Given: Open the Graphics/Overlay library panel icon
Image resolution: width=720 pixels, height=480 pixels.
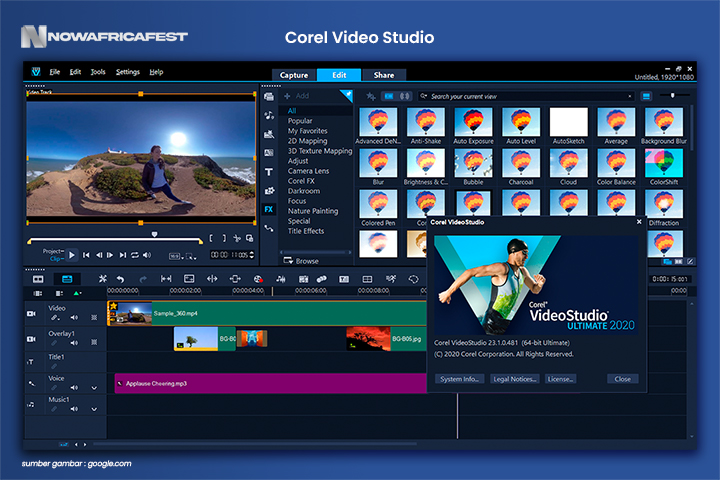Looking at the screenshot, I should [269, 191].
